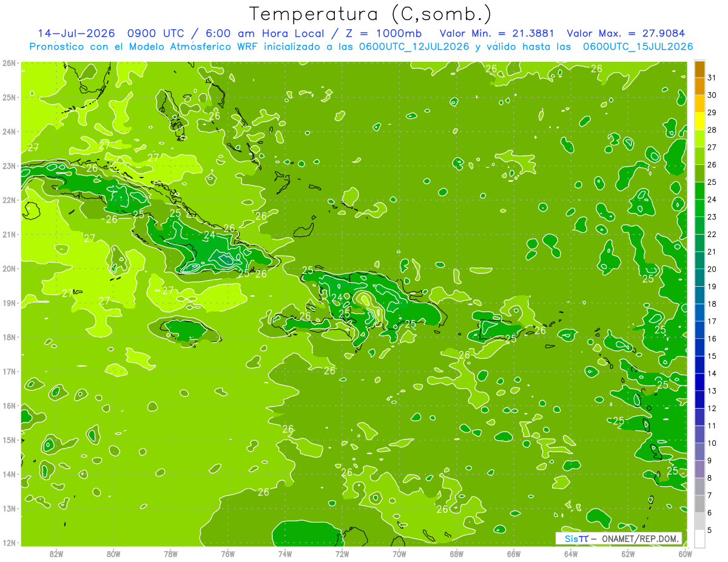
Task: Click legend value 31
Action: click(x=712, y=78)
